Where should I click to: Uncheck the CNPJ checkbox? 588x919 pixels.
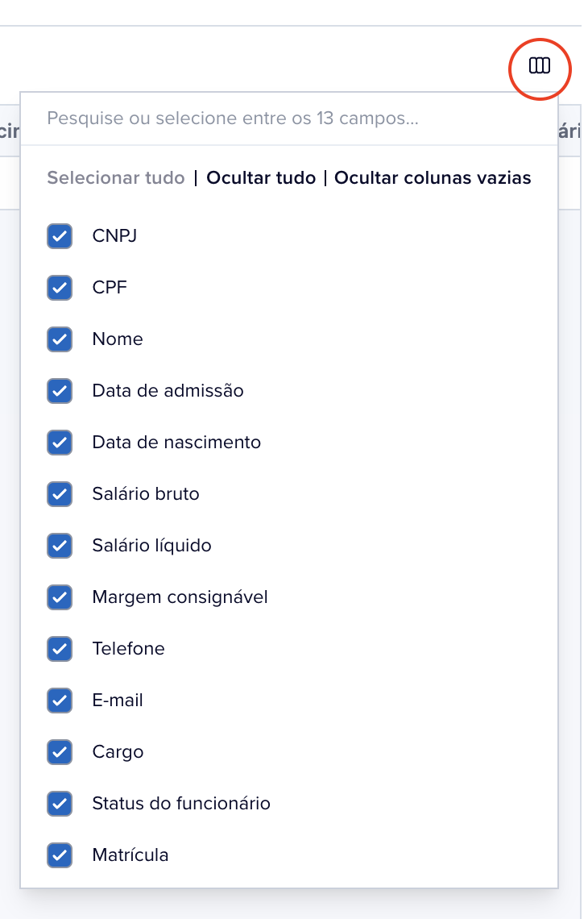pos(60,236)
